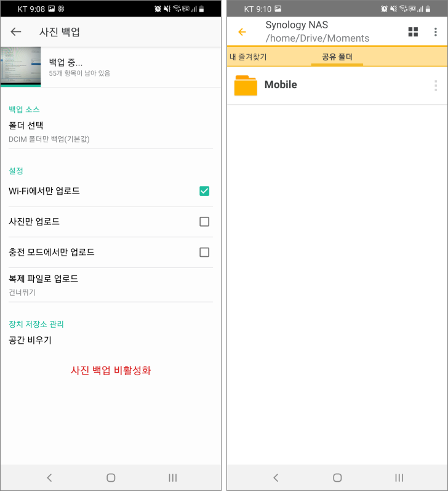448x491 pixels.
Task: Enable 충전 모드에서만 업로드 checkbox
Action: point(204,252)
